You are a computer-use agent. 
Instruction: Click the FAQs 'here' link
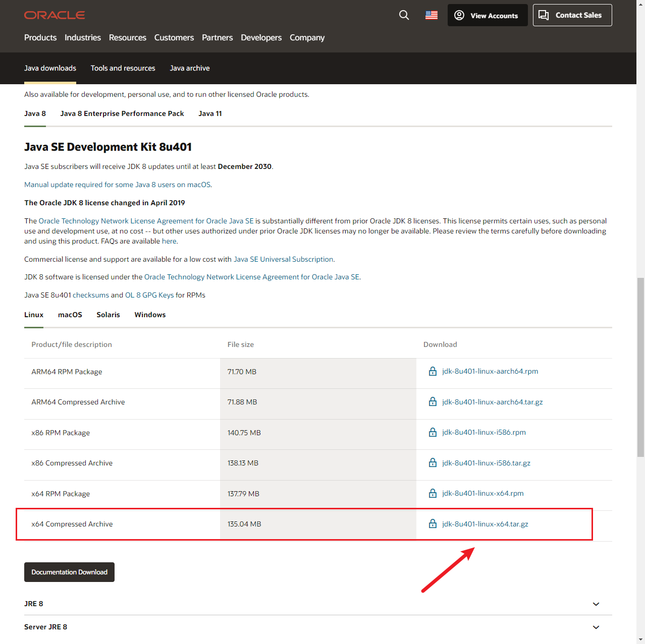(169, 241)
